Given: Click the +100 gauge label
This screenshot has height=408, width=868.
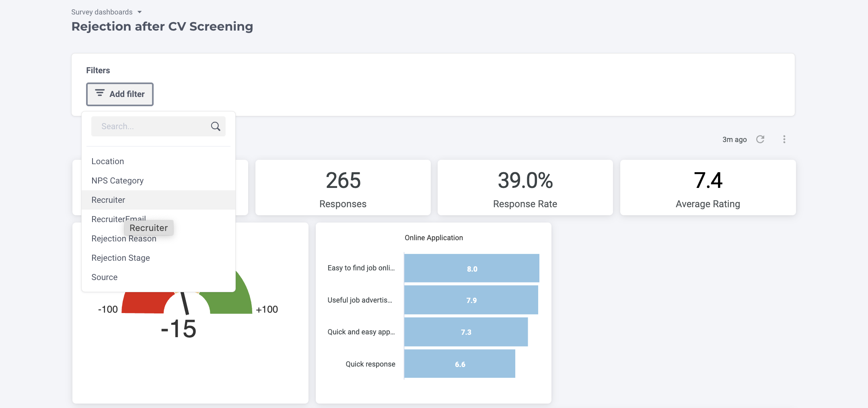Looking at the screenshot, I should coord(267,309).
